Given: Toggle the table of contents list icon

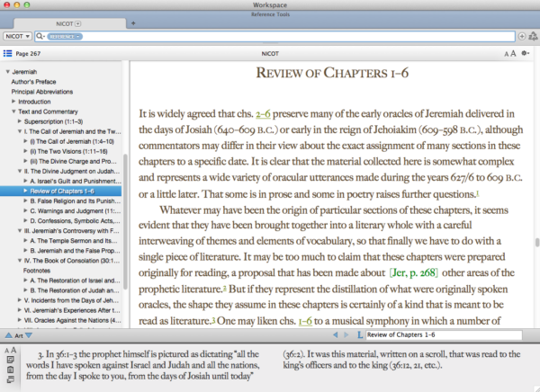Looking at the screenshot, I should tap(7, 54).
